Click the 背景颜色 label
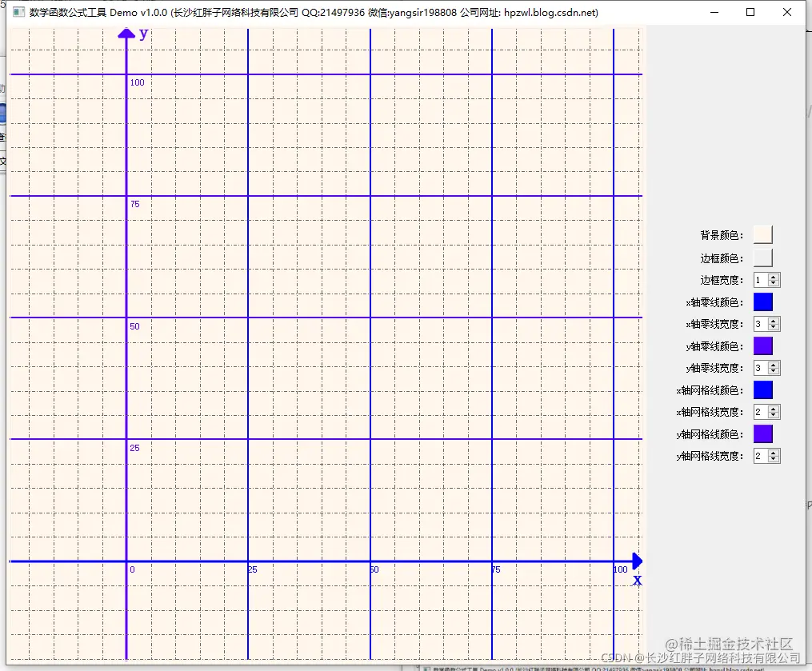The image size is (812, 671). tap(722, 236)
